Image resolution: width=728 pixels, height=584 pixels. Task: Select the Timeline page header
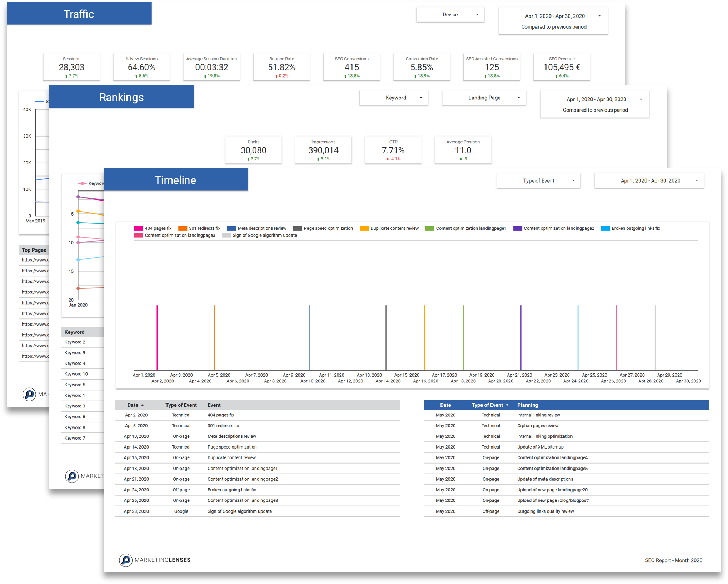176,180
